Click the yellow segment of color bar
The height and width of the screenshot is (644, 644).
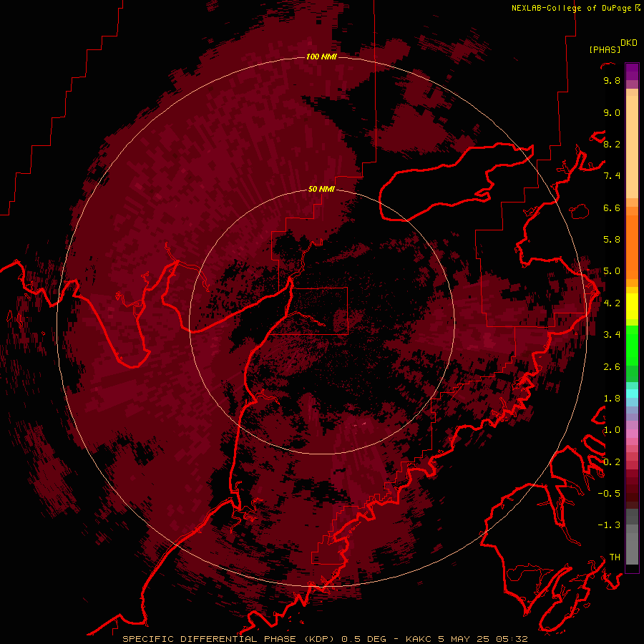click(632, 306)
